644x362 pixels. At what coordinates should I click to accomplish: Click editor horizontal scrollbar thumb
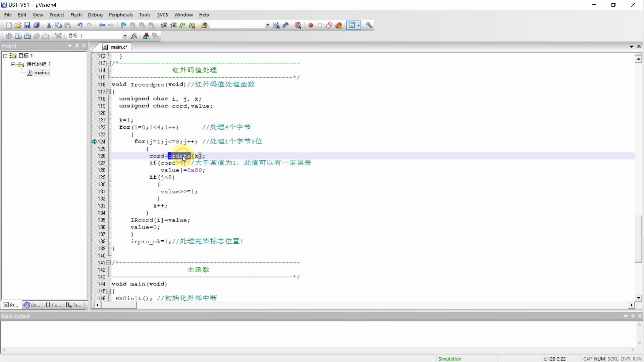point(119,305)
